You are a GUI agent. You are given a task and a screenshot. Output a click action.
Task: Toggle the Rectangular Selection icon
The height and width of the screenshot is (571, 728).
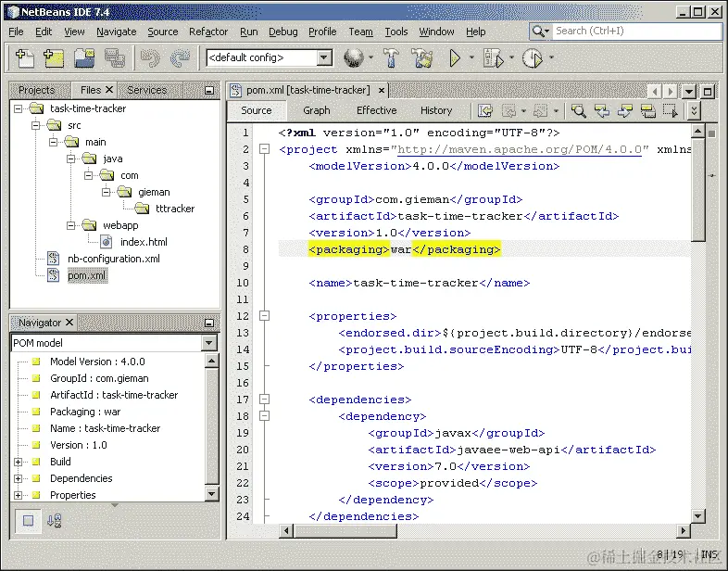[x=670, y=110]
